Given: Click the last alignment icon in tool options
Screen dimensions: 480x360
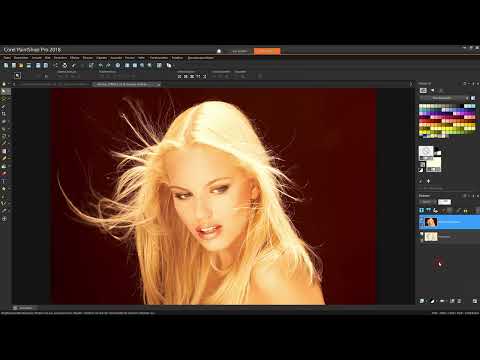Looking at the screenshot, I should click(205, 76).
